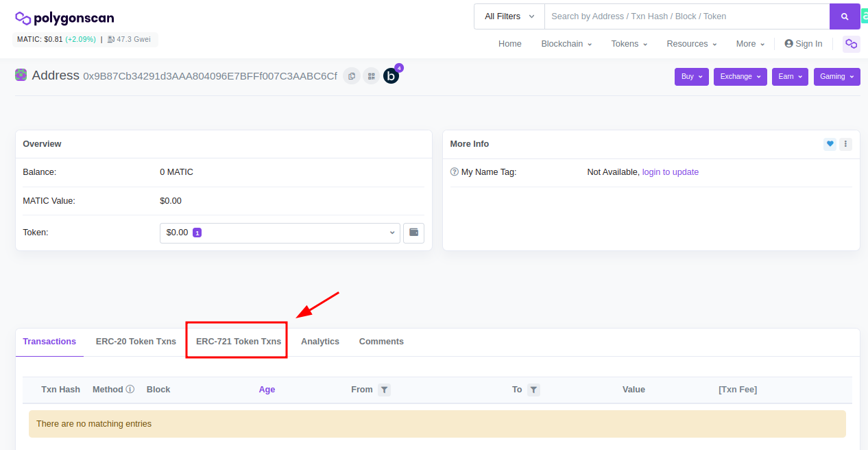Click the address search input field
868x450 pixels.
pos(686,16)
